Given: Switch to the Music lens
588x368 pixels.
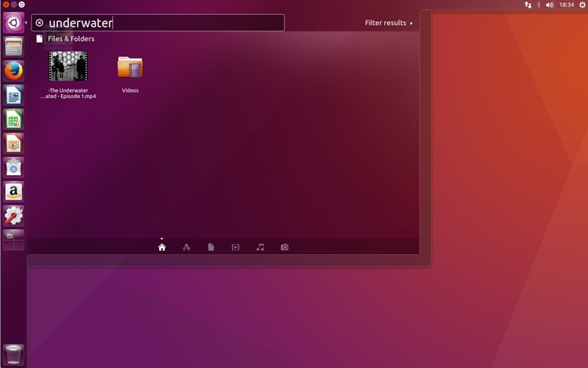Looking at the screenshot, I should click(260, 247).
